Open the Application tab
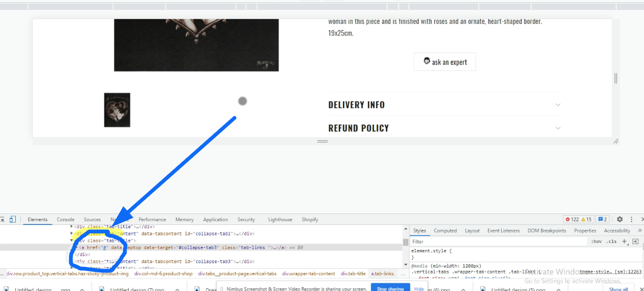644x291 pixels. coord(215,219)
